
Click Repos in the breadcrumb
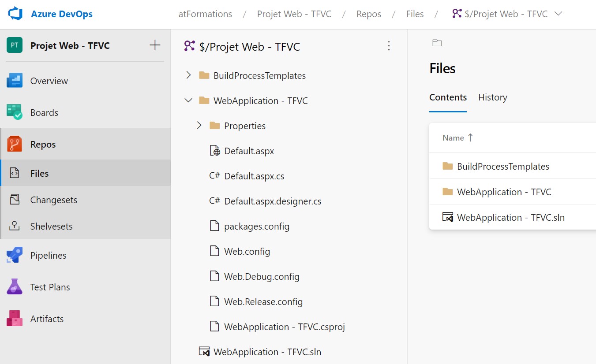pyautogui.click(x=369, y=14)
